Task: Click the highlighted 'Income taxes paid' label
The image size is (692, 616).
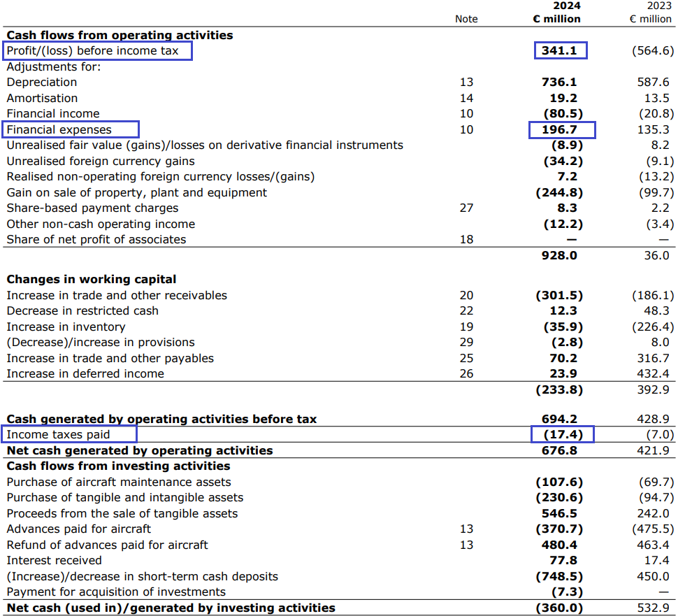Action: click(x=58, y=435)
